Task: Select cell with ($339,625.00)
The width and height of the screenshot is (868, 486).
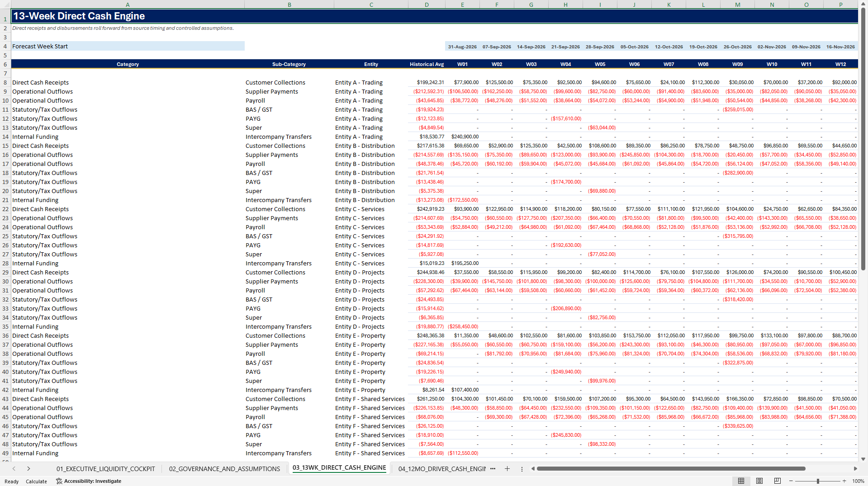Action: coord(737,426)
